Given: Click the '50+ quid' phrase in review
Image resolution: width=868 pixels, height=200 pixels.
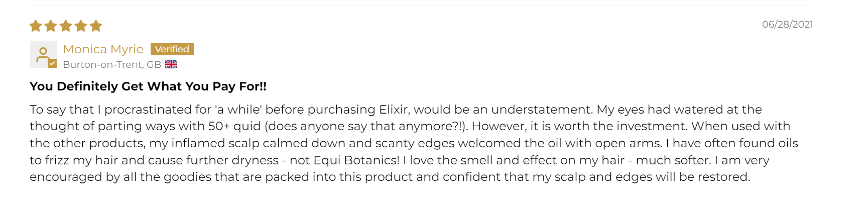Looking at the screenshot, I should (234, 126).
